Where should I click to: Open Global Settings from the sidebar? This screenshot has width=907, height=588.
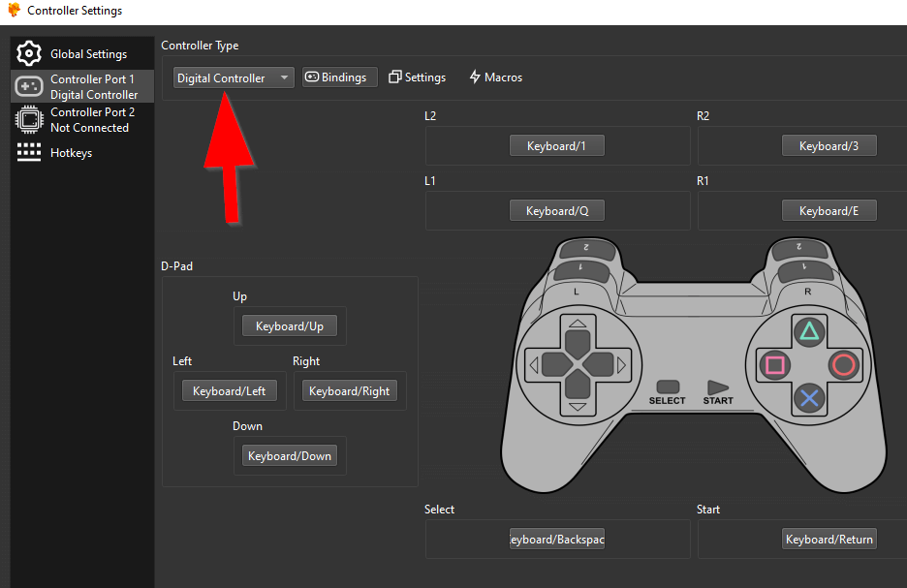82,54
